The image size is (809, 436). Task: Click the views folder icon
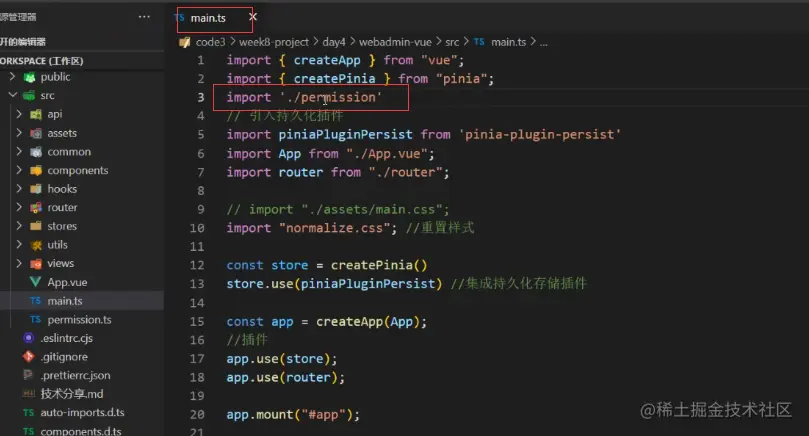pyautogui.click(x=36, y=264)
